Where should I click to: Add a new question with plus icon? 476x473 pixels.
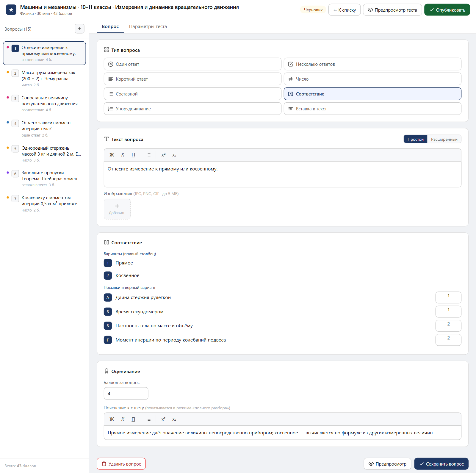[x=79, y=29]
